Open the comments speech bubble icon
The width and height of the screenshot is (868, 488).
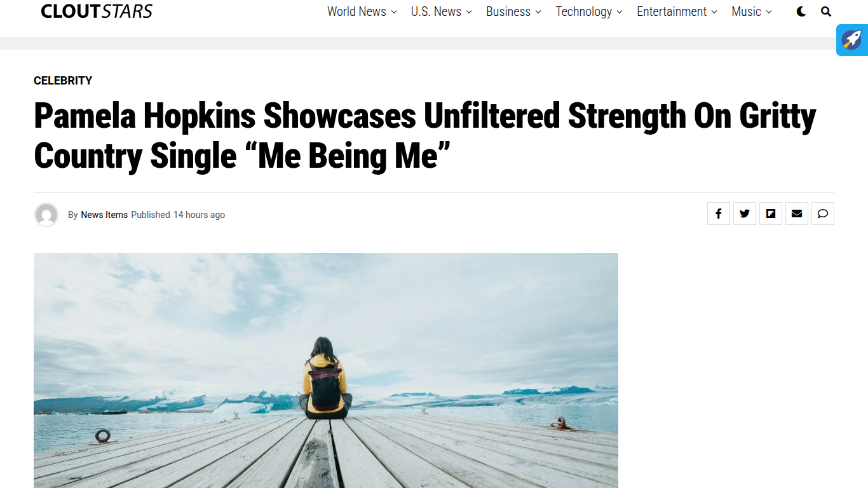[823, 213]
